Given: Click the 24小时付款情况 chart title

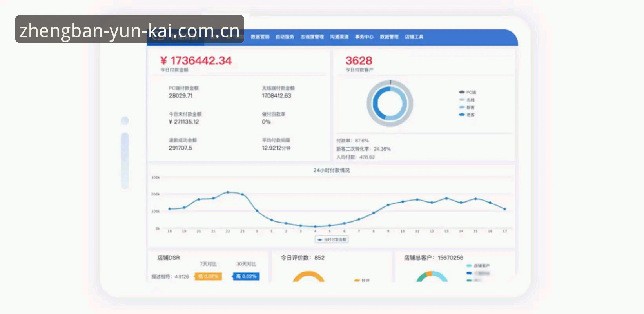Looking at the screenshot, I should coord(331,170).
